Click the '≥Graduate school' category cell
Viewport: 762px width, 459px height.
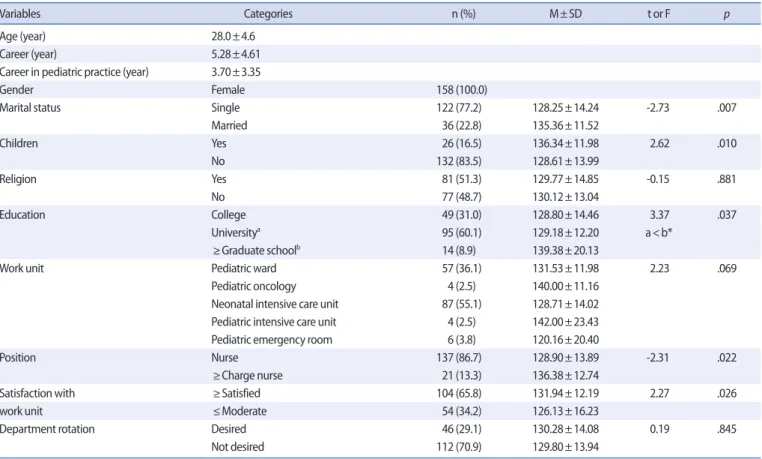256,251
